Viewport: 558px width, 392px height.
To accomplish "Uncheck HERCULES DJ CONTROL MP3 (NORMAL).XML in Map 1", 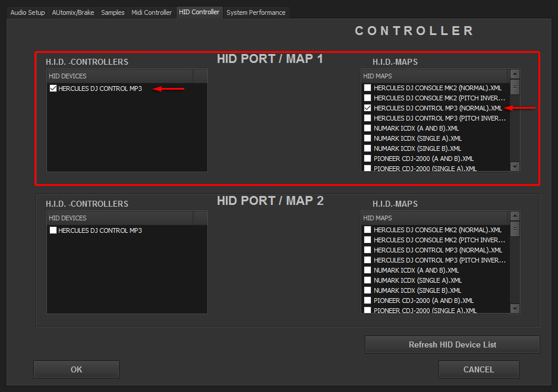I will [367, 108].
